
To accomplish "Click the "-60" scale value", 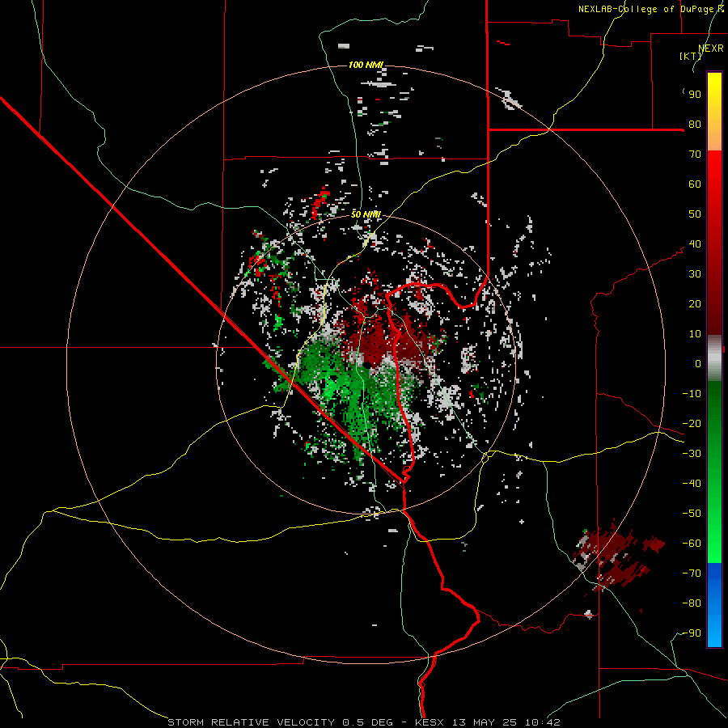I will (x=692, y=544).
